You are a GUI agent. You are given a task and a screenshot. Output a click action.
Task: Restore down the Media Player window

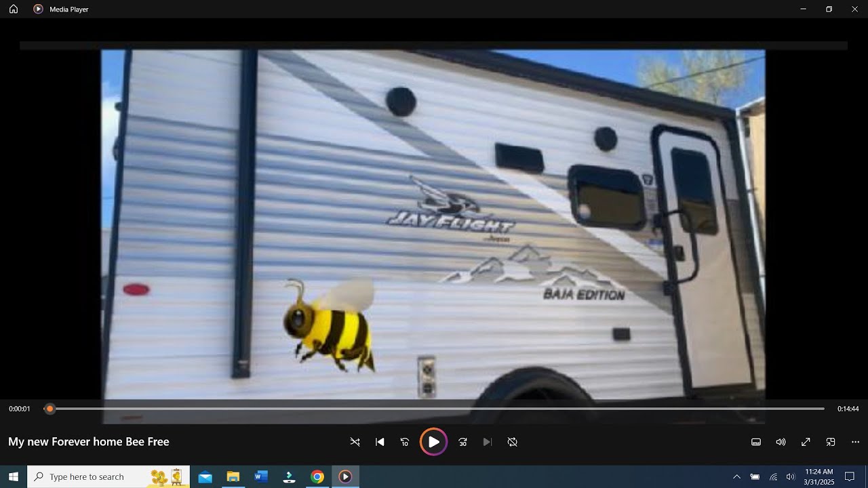click(x=829, y=9)
